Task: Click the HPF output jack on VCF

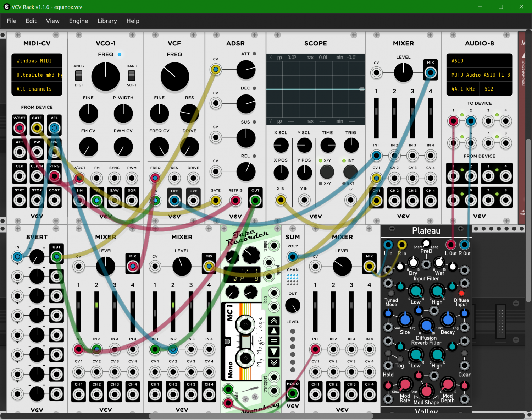Action: (x=193, y=201)
